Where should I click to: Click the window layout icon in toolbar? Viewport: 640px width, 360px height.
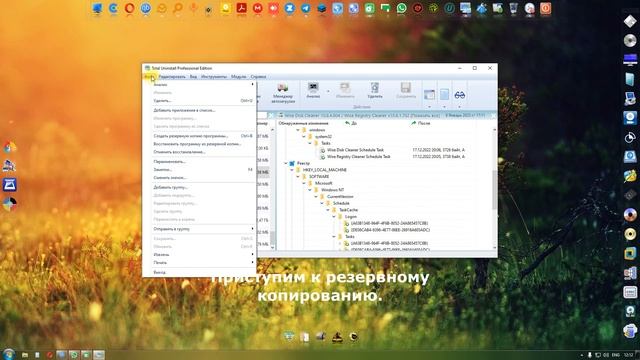tap(429, 95)
